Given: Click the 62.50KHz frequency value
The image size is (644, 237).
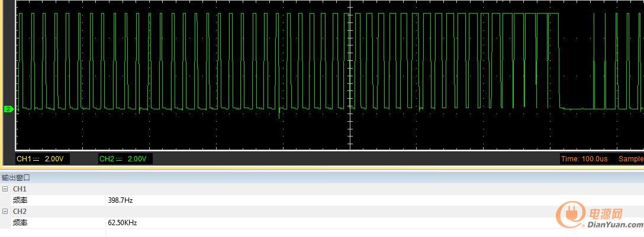Looking at the screenshot, I should click(123, 223).
